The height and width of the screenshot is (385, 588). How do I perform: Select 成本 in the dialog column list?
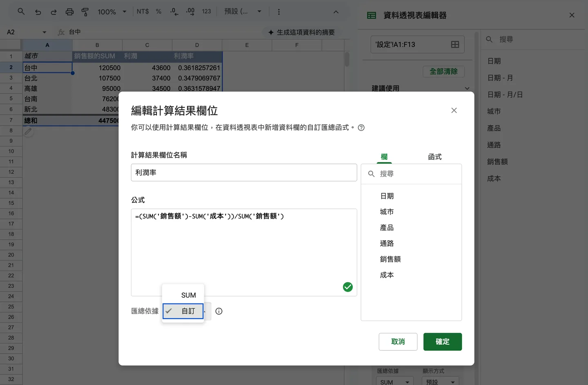click(387, 275)
